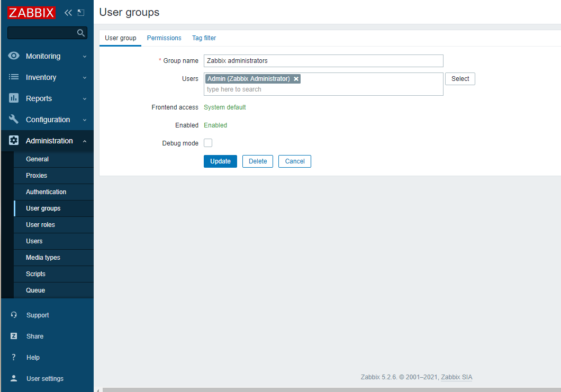Click the Cancel button

pyautogui.click(x=295, y=161)
